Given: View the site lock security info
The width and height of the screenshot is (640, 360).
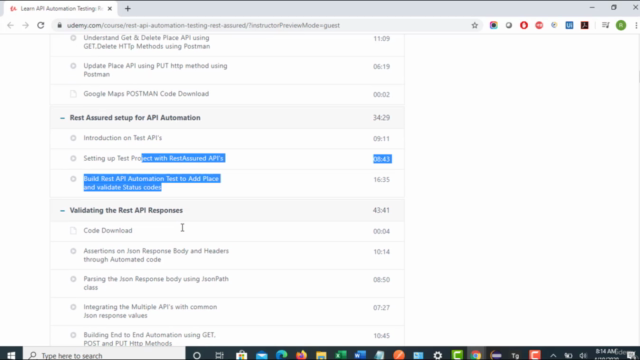Looking at the screenshot, I should 60,25.
